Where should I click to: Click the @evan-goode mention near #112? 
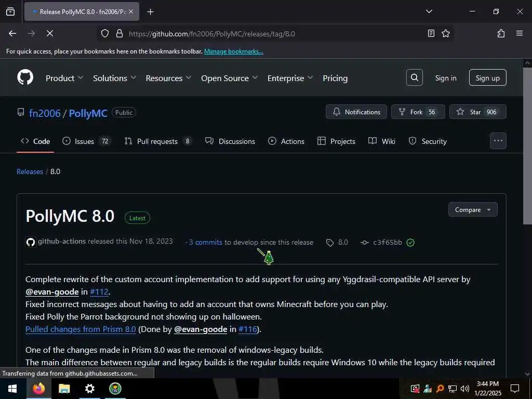[x=52, y=292]
